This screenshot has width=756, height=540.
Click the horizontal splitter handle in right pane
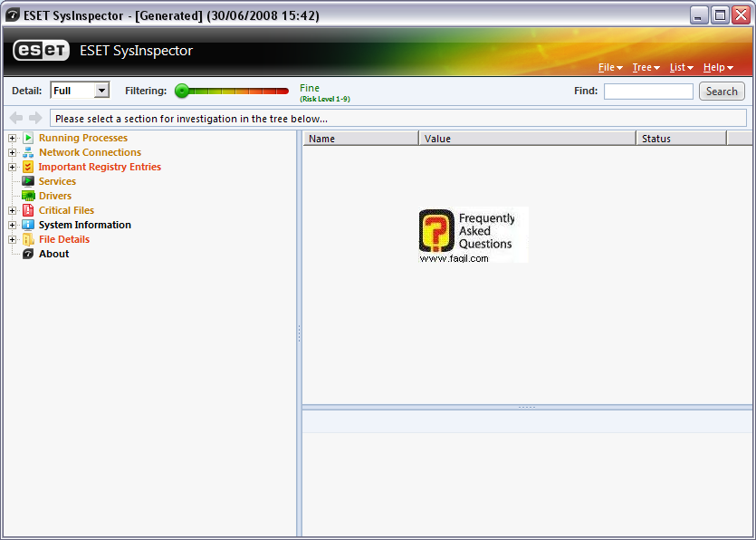pyautogui.click(x=527, y=408)
